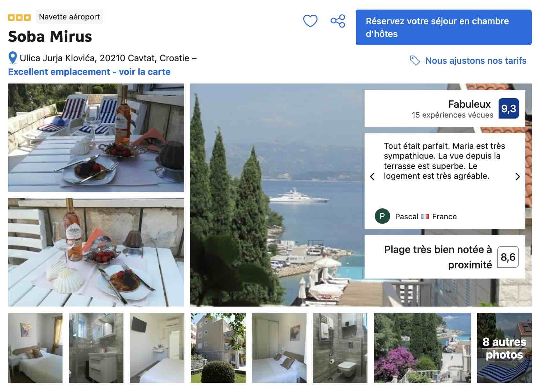541x392 pixels.
Task: Click the three yellow star rating squares
Action: click(x=19, y=17)
